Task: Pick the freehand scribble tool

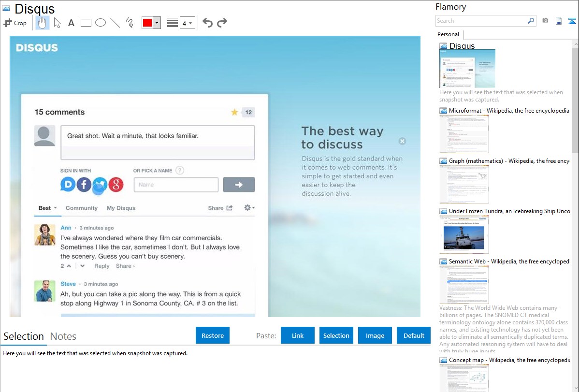Action: tap(130, 23)
